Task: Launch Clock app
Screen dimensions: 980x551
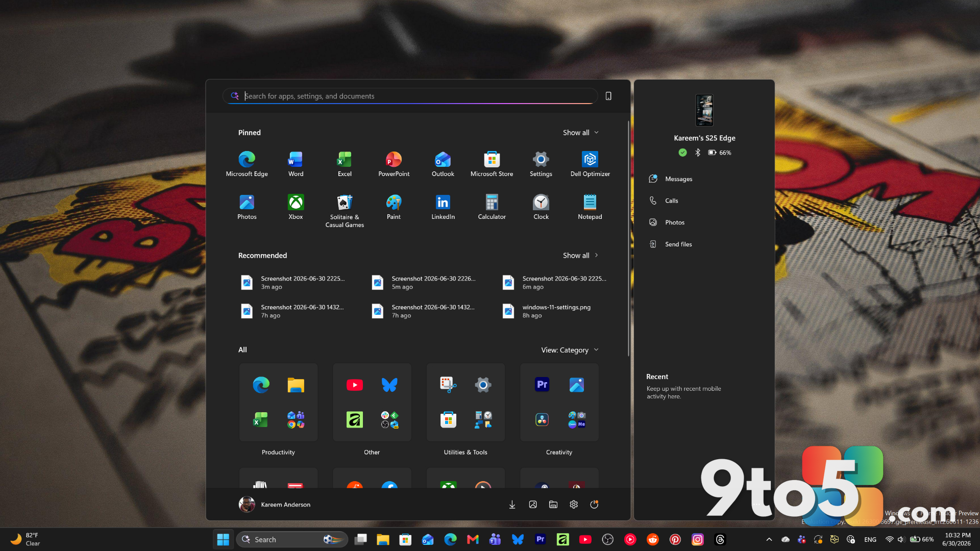Action: click(541, 207)
